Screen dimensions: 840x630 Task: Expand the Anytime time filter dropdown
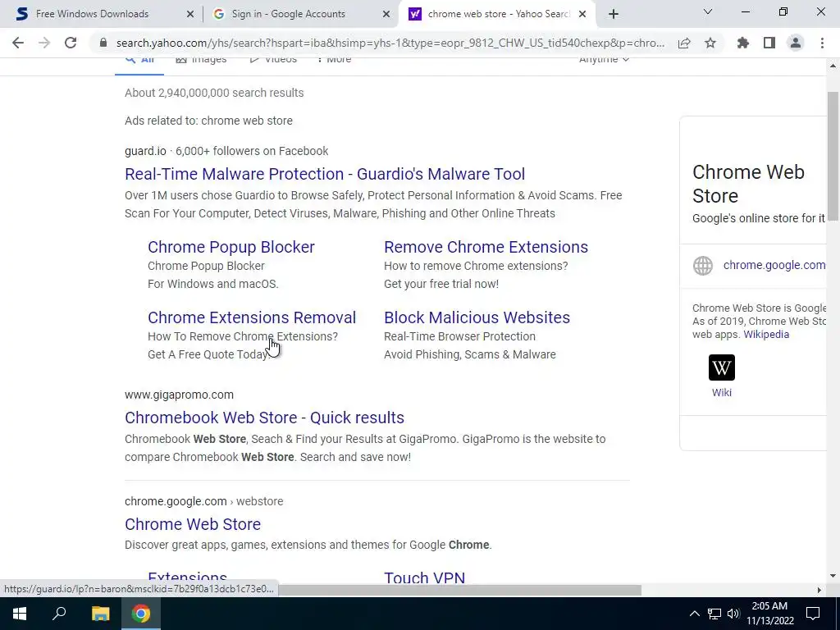coord(604,59)
